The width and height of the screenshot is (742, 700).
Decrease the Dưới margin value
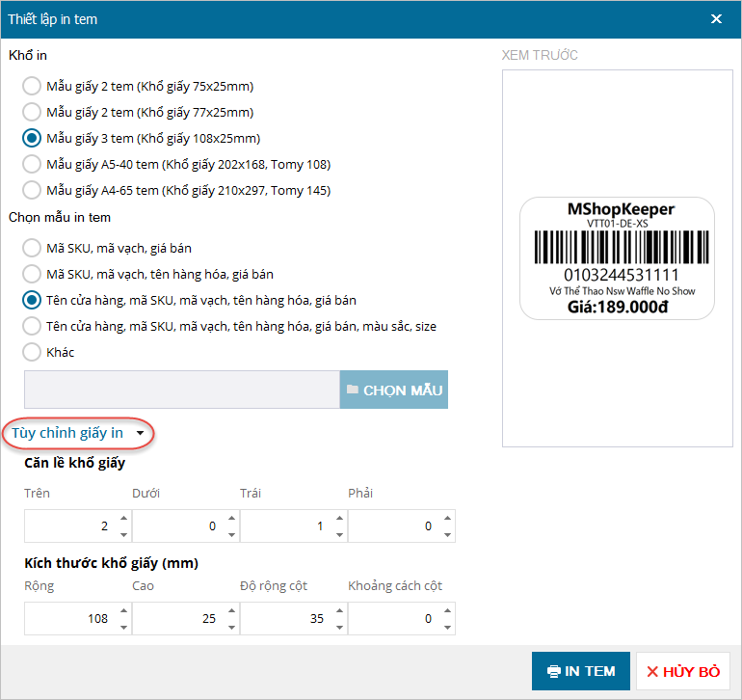click(231, 533)
